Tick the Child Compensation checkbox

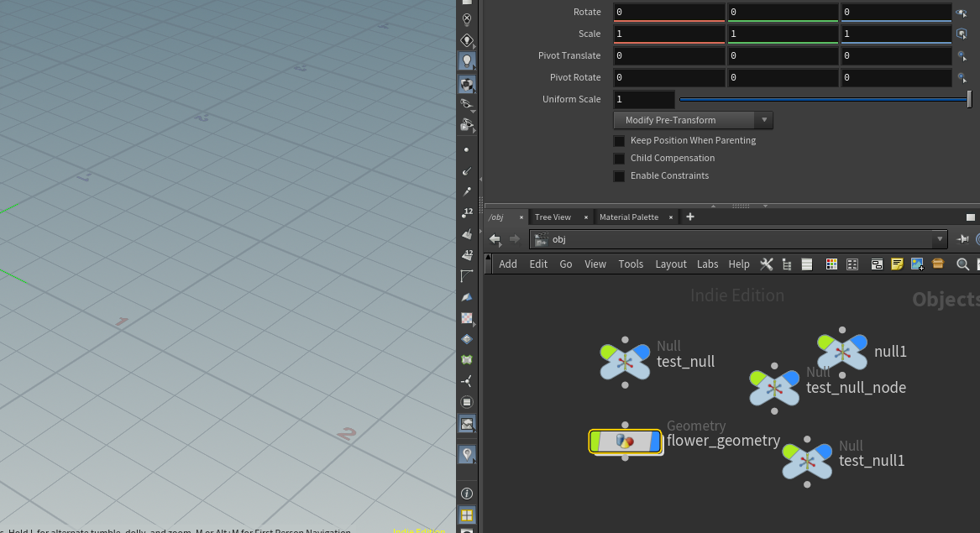pyautogui.click(x=619, y=159)
